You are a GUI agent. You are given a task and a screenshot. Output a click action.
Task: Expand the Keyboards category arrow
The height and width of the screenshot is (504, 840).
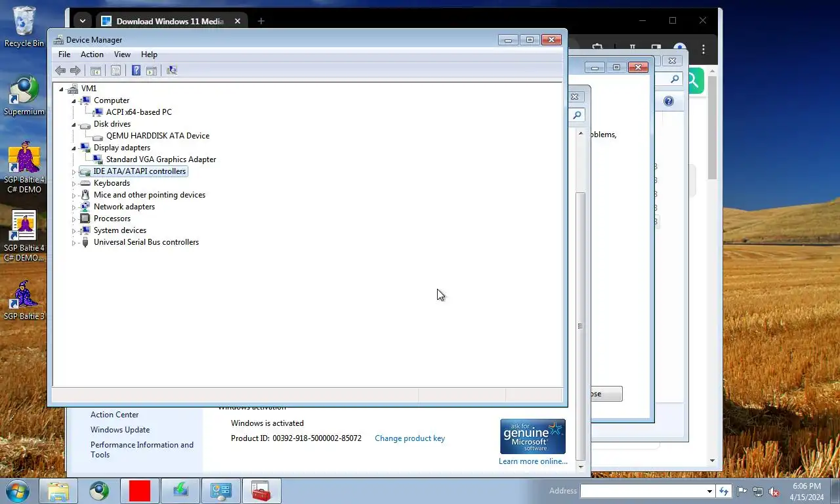pos(73,183)
